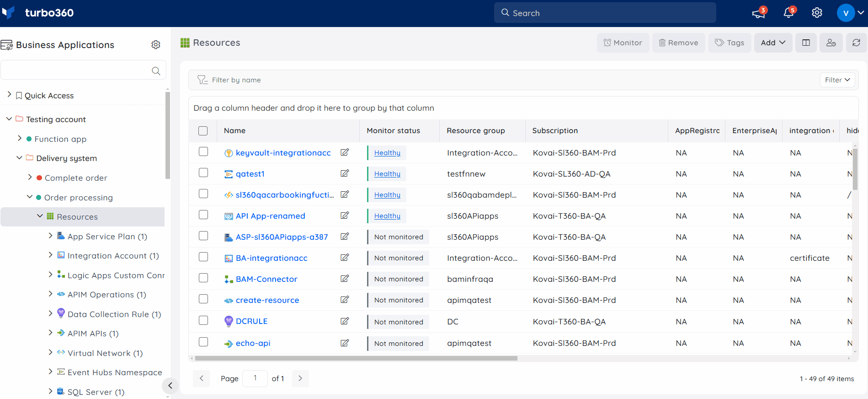868x399 pixels.
Task: Open the BA-integrationacc resource link
Action: [272, 258]
